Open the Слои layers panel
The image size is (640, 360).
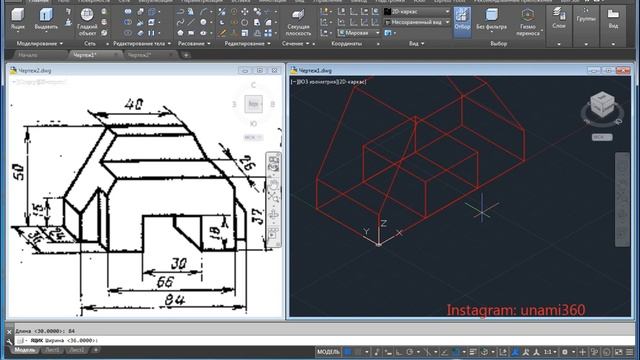click(x=559, y=19)
